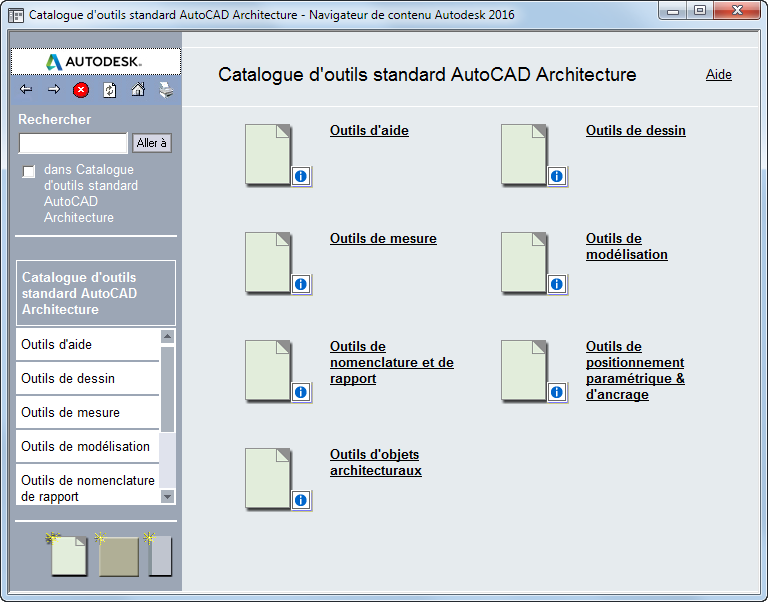Open the Outils d'objets architecturaux page icon

(268, 479)
